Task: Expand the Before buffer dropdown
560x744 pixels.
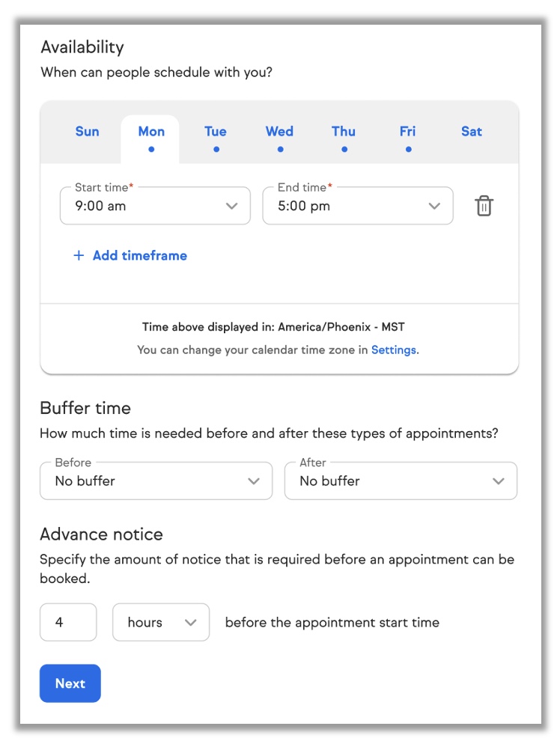Action: pyautogui.click(x=156, y=481)
